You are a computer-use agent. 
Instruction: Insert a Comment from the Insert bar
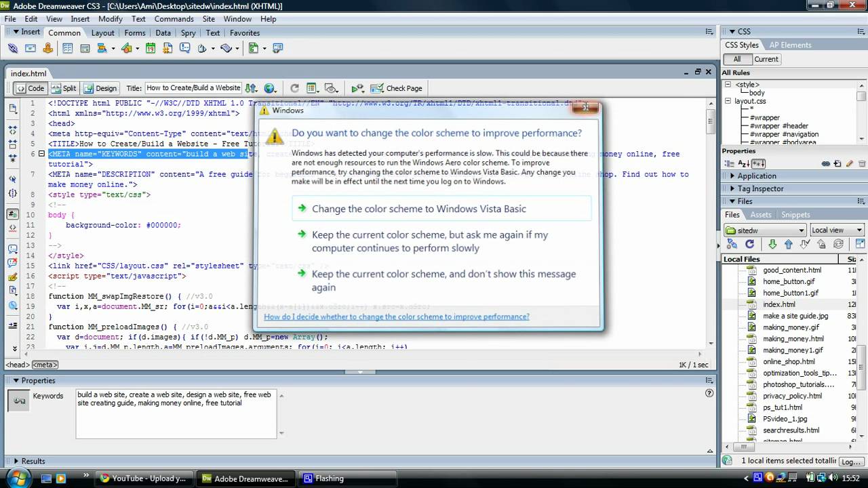tap(184, 48)
